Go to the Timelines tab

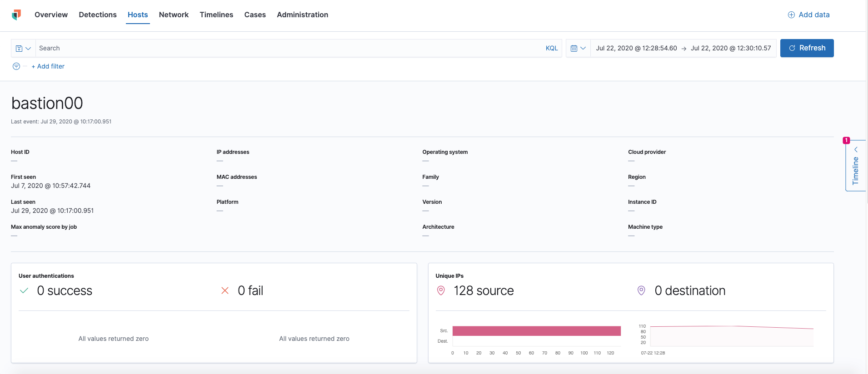pyautogui.click(x=216, y=15)
